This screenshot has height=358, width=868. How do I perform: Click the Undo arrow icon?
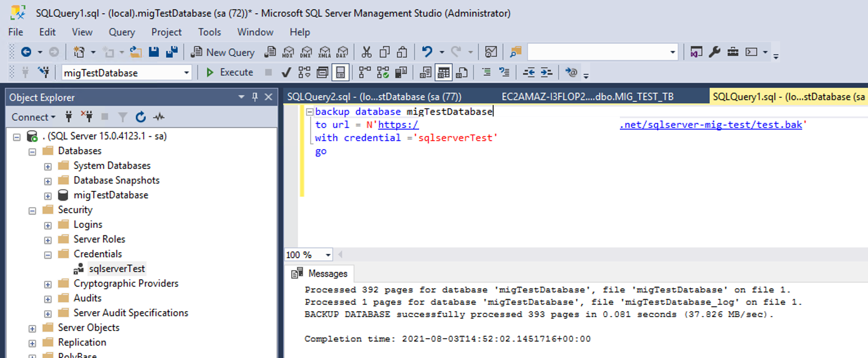(427, 52)
